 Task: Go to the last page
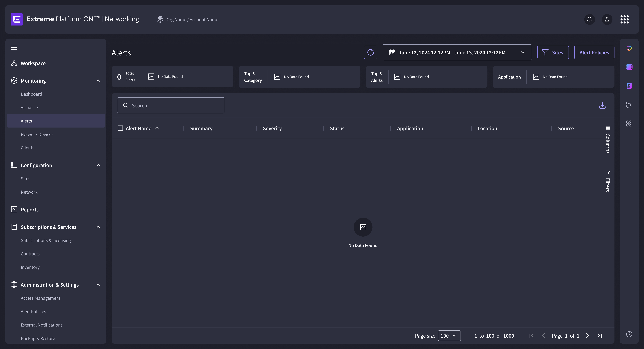(600, 335)
